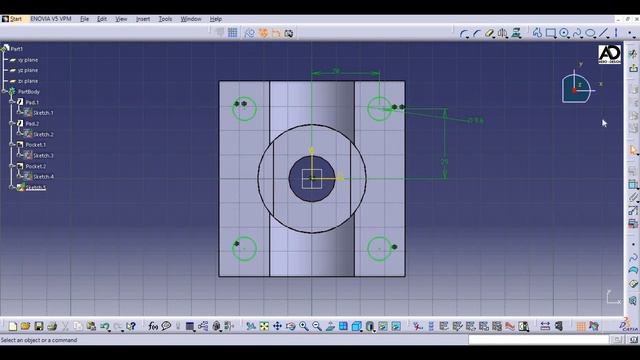The width and height of the screenshot is (640, 360).
Task: Click the Print icon in bottom toolbar
Action: pos(52,326)
